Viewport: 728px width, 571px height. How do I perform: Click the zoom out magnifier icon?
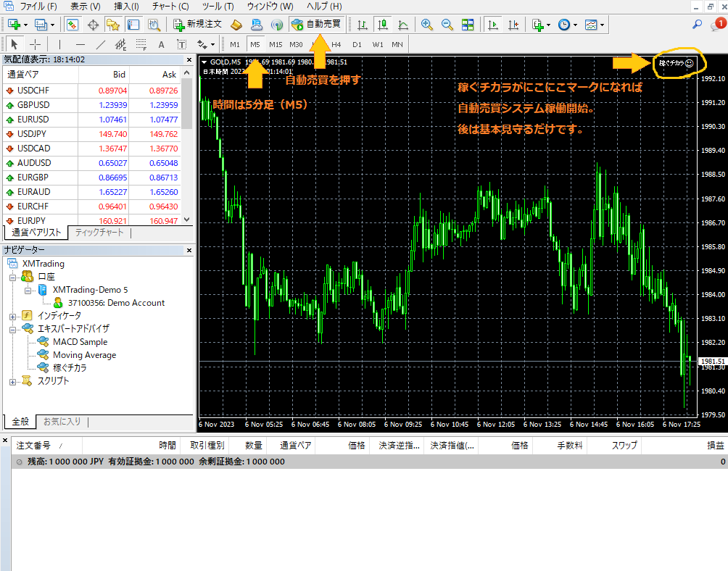[447, 24]
